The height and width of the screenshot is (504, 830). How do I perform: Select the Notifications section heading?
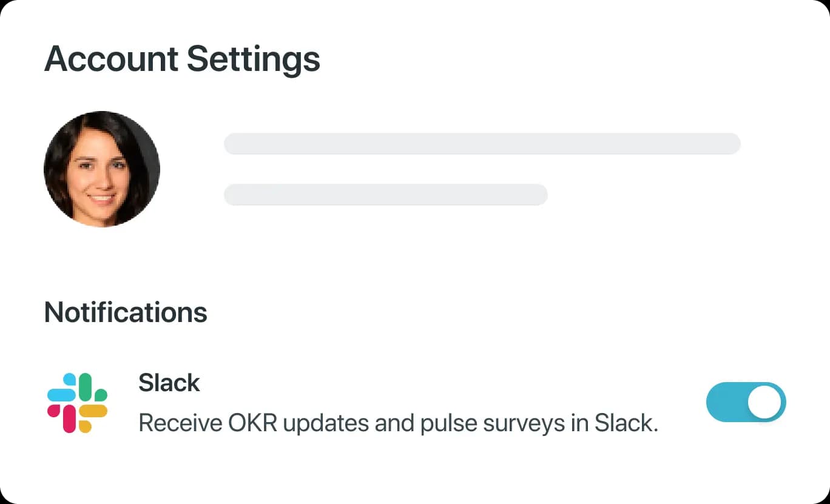[x=126, y=312]
